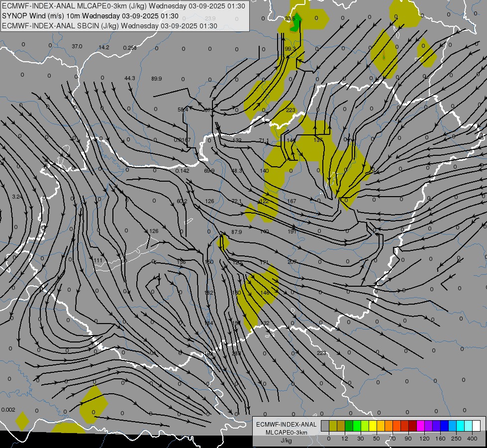Click the map value '44.3'
This screenshot has height=448, width=487.
click(x=130, y=78)
